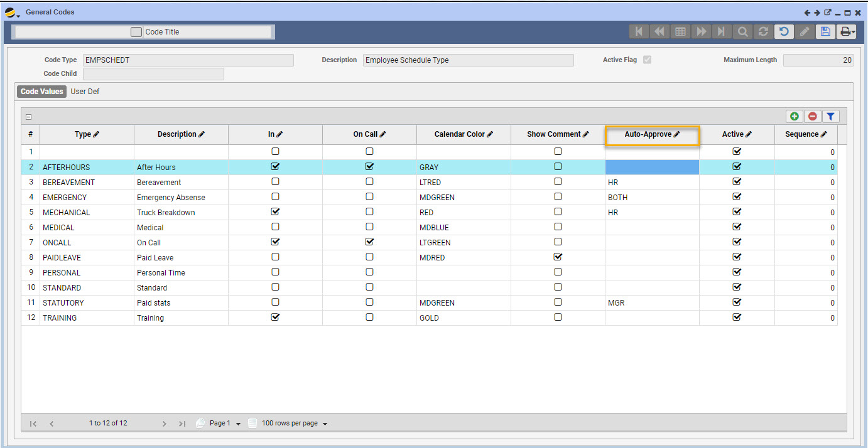Switch to the User Def tab
868x448 pixels.
tap(85, 92)
